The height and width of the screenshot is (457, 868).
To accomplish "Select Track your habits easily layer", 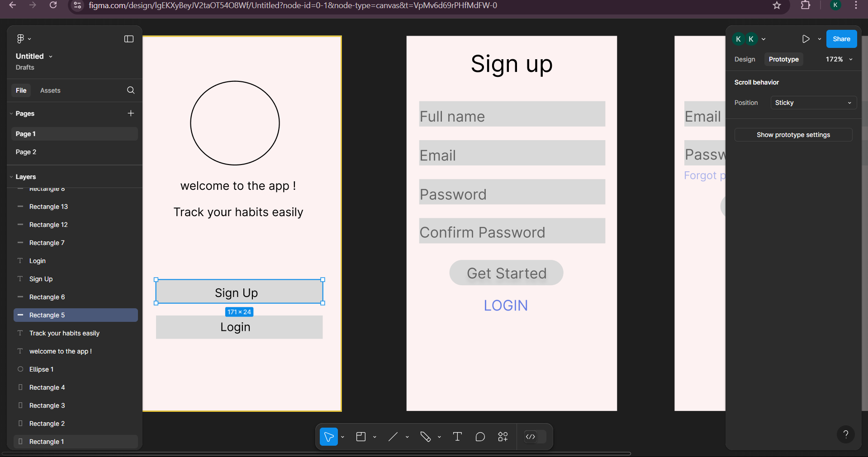I will (76, 333).
